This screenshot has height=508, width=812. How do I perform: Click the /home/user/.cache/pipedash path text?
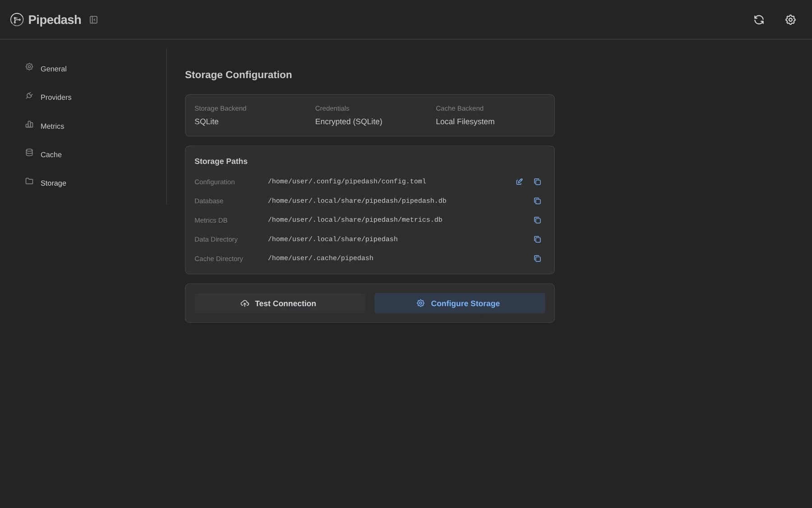pos(321,258)
